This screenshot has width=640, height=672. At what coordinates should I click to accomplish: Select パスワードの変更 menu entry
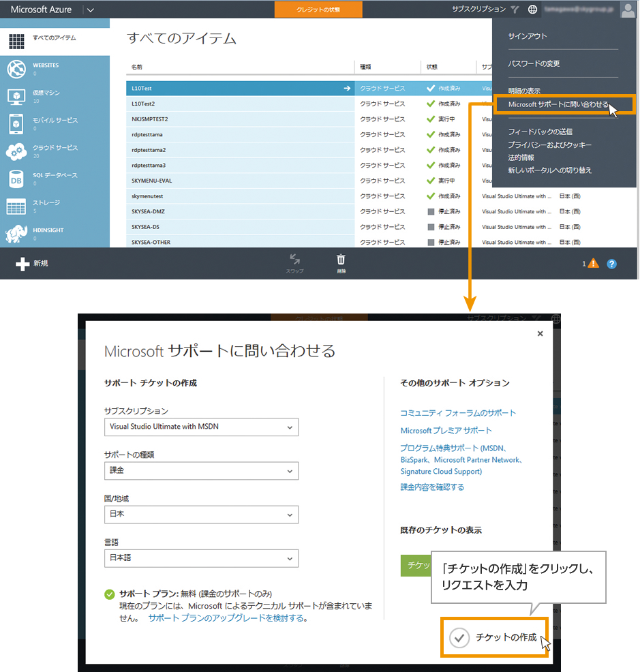534,63
